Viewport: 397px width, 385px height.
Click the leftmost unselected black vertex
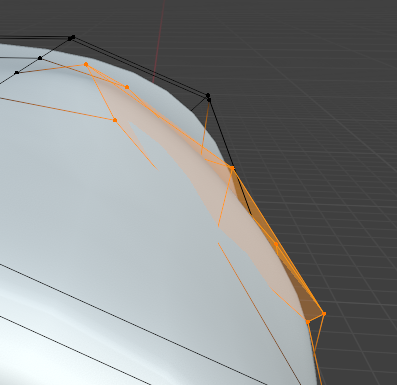click(x=17, y=72)
